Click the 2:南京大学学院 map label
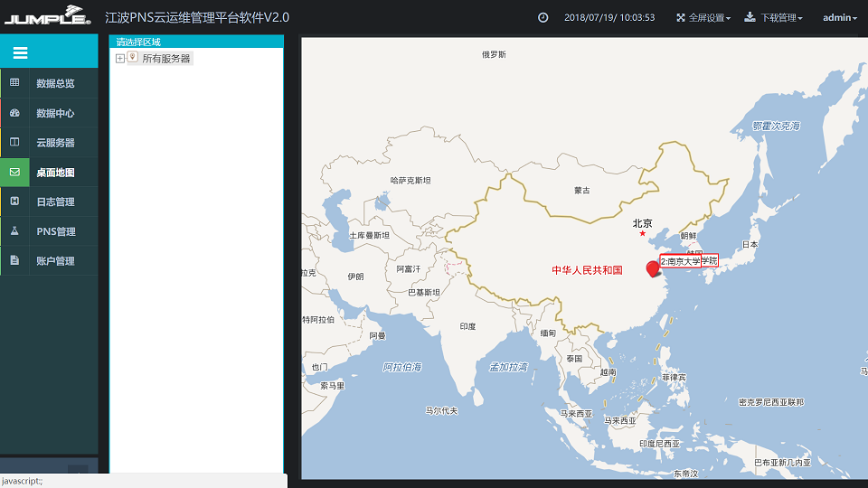The width and height of the screenshot is (868, 488). point(689,261)
